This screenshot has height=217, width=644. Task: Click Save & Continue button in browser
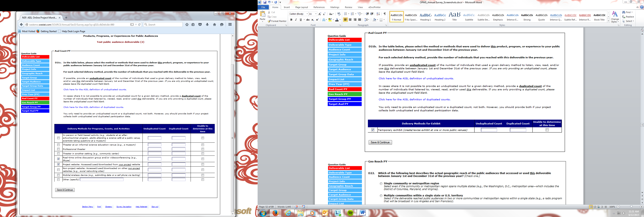pos(65,190)
